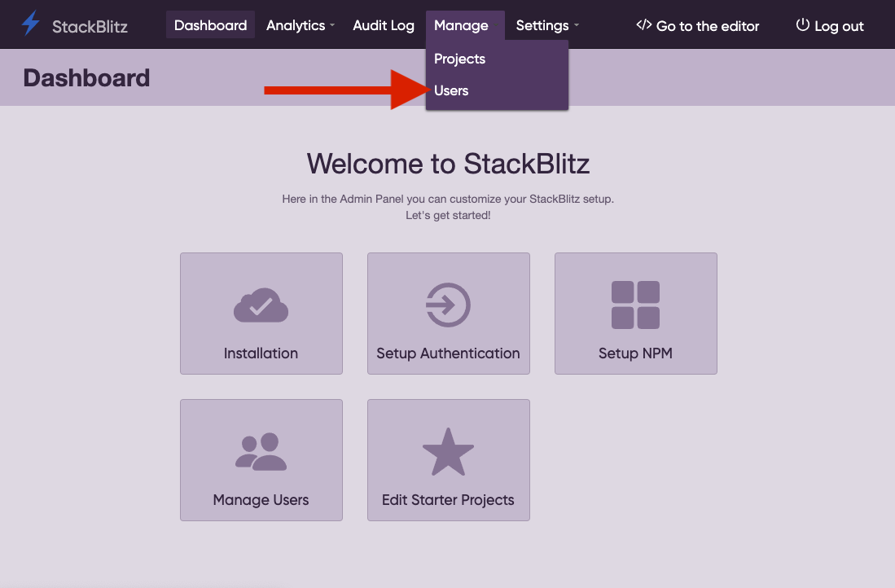This screenshot has height=588, width=895.
Task: Click the Setup Authentication sign-in arrow icon
Action: pos(448,305)
